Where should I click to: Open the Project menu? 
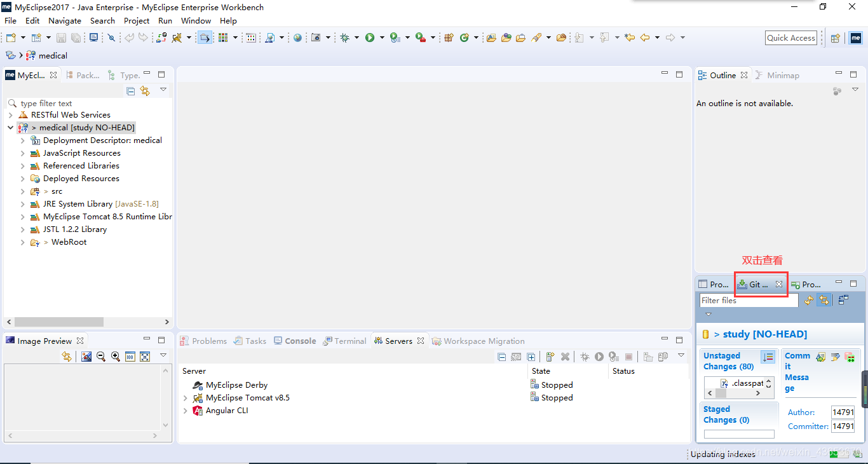coord(137,20)
